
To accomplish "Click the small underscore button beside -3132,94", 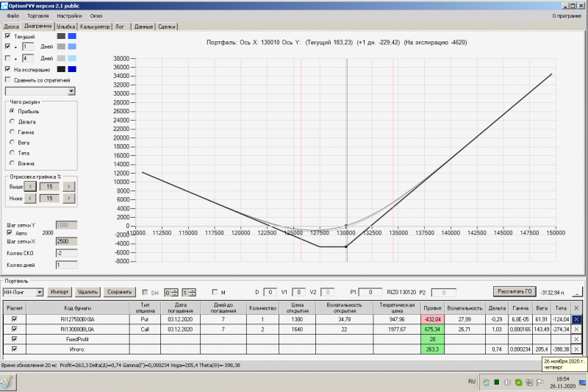I will [x=578, y=292].
